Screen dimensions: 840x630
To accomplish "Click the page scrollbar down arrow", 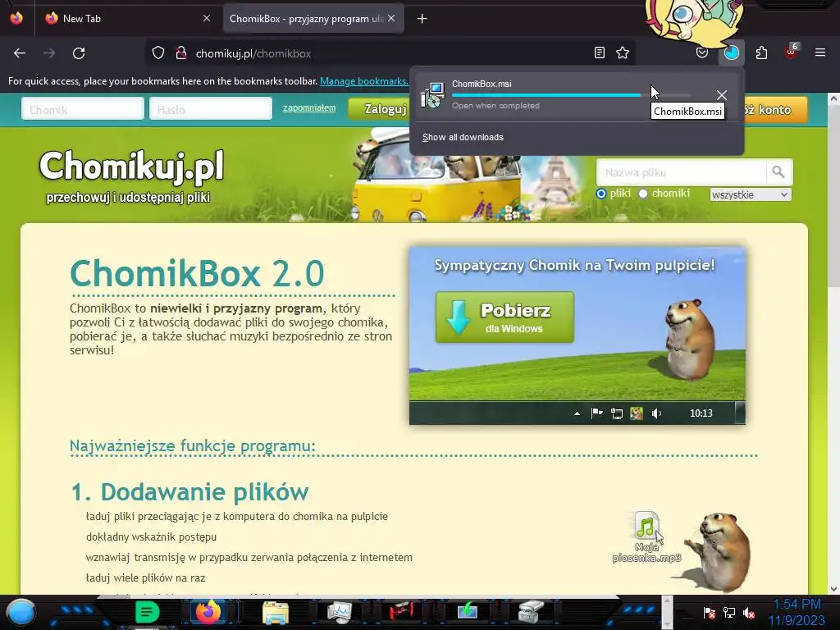I will [x=833, y=589].
